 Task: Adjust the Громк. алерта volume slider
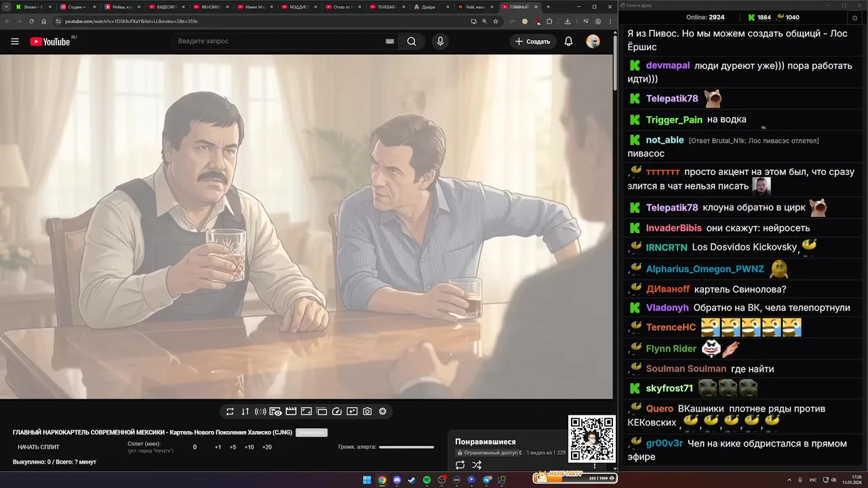tap(406, 447)
